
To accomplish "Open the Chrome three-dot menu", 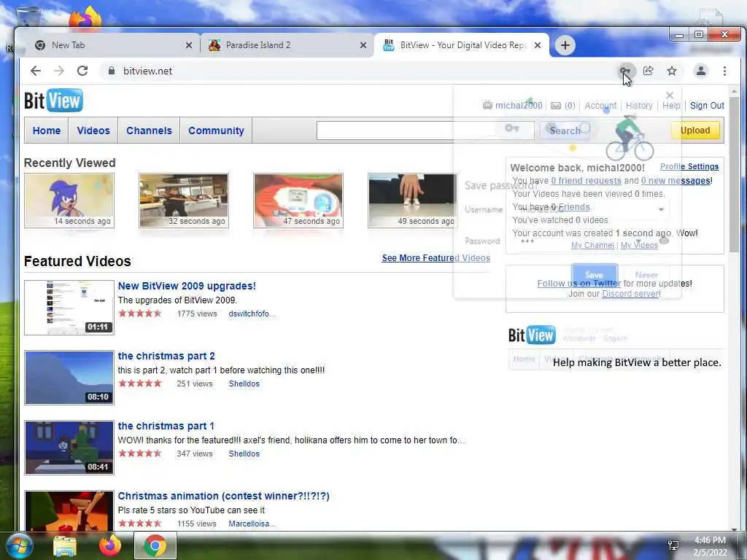I will [x=724, y=71].
